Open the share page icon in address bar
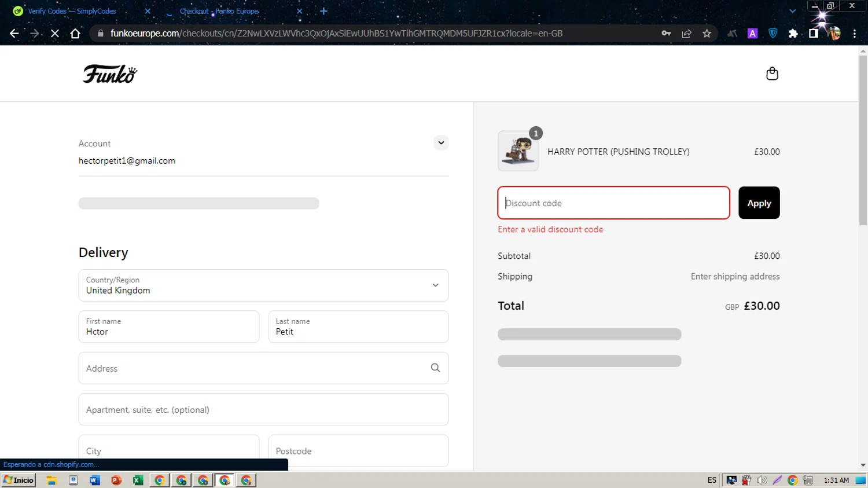 tap(686, 34)
